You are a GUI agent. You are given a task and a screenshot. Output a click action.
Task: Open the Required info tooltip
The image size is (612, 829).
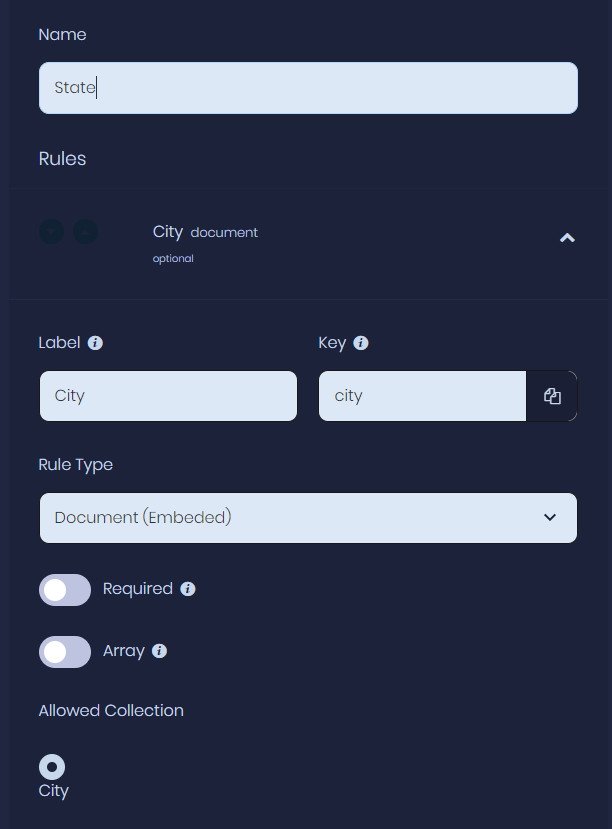click(x=187, y=589)
